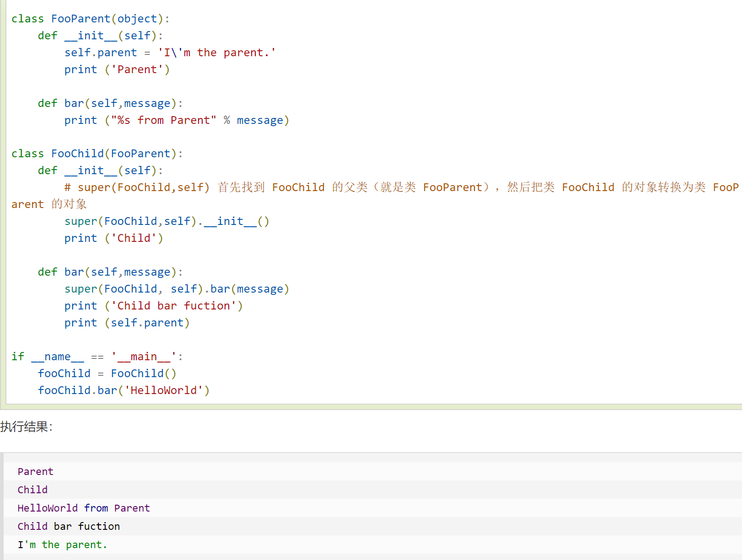Click the 'class FooParent(object):' definition line
Image resolution: width=742 pixels, height=560 pixels.
[x=90, y=19]
